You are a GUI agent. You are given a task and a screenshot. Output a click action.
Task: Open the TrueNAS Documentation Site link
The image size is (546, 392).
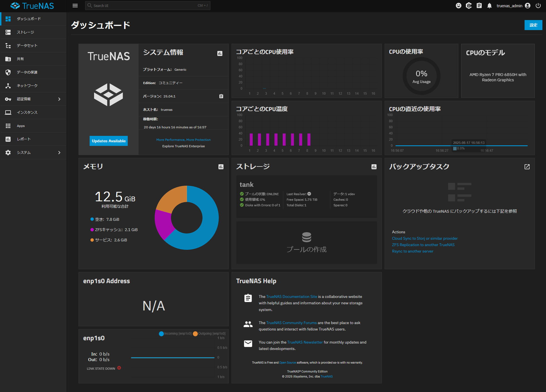click(x=292, y=297)
